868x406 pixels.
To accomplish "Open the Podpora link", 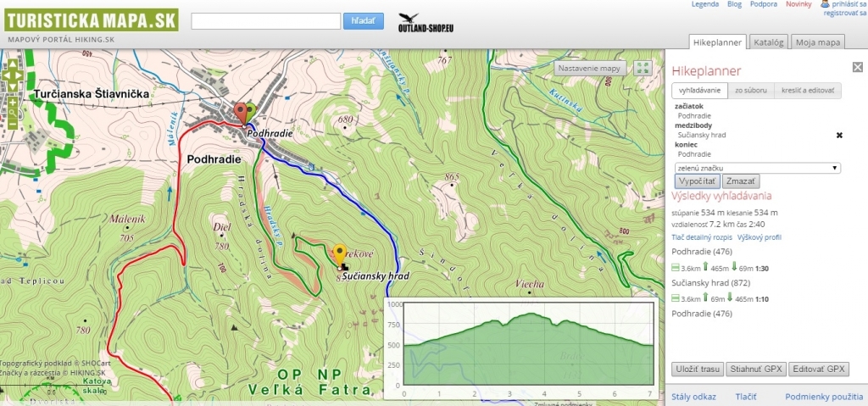I will tap(764, 4).
